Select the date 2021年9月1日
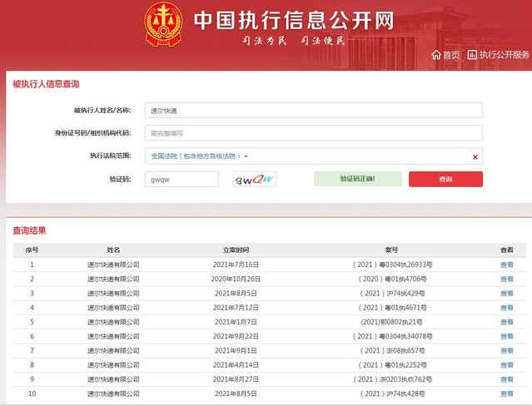Screen dimensions: 532x406 point(236,350)
